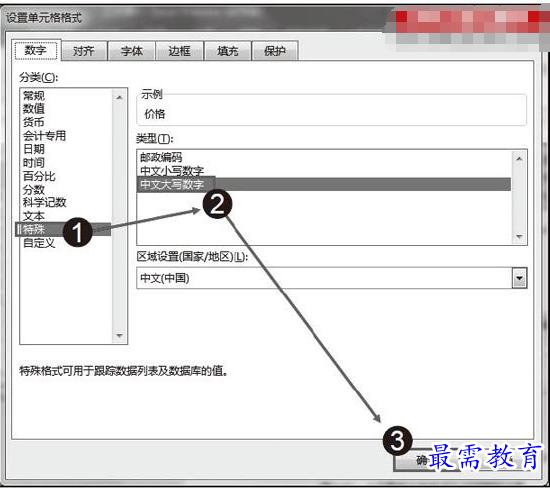
Task: Click the 中文(中国) locale combo box
Action: [x=331, y=278]
